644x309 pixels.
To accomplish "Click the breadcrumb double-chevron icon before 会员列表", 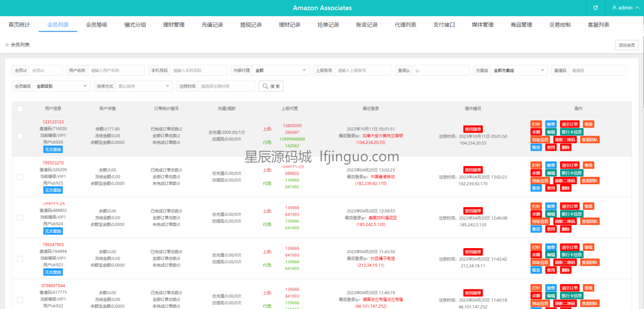I will coord(7,45).
